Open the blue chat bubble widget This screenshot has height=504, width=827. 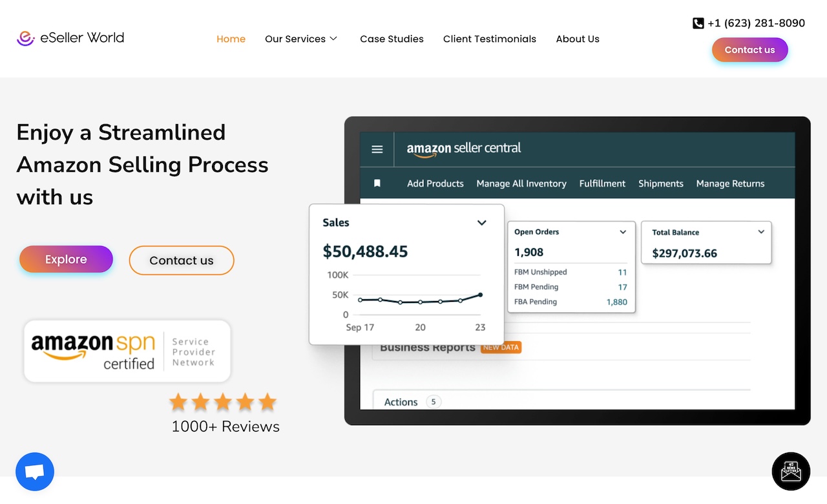(x=35, y=472)
